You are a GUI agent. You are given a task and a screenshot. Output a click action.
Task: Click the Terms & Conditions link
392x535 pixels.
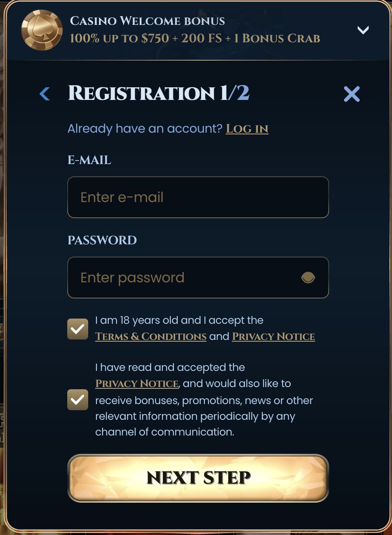tap(151, 336)
